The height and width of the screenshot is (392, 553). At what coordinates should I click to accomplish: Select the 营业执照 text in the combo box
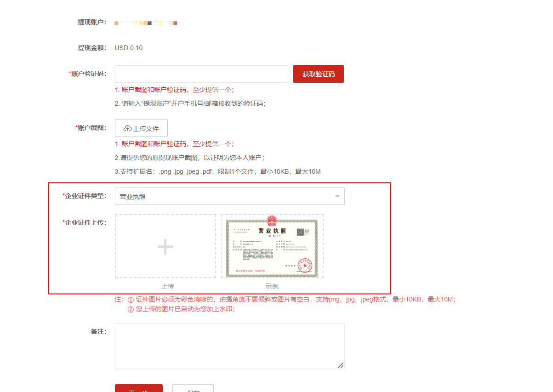(133, 197)
